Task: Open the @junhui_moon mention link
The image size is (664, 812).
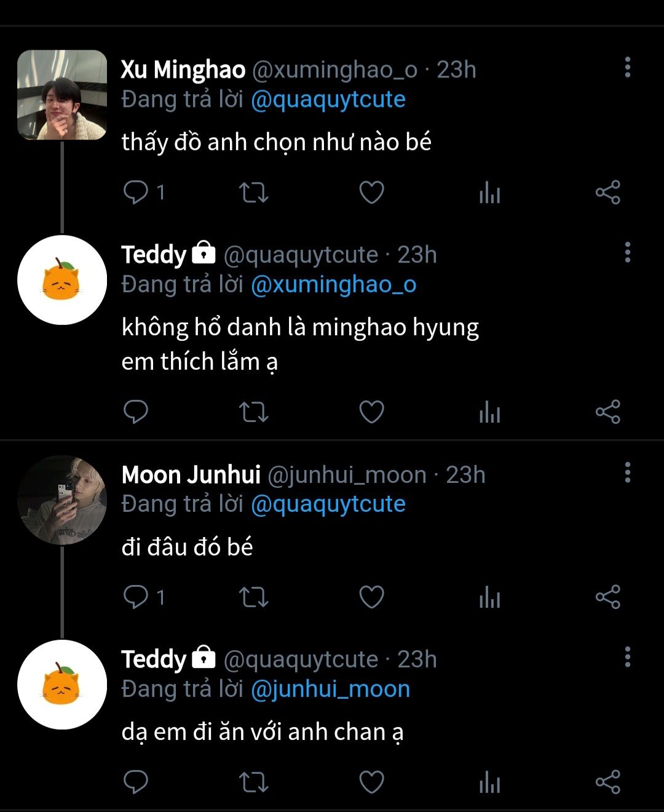Action: coord(330,689)
